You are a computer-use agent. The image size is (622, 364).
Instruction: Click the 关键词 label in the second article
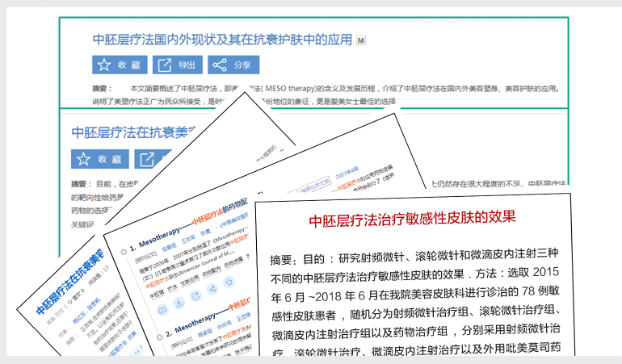82,224
